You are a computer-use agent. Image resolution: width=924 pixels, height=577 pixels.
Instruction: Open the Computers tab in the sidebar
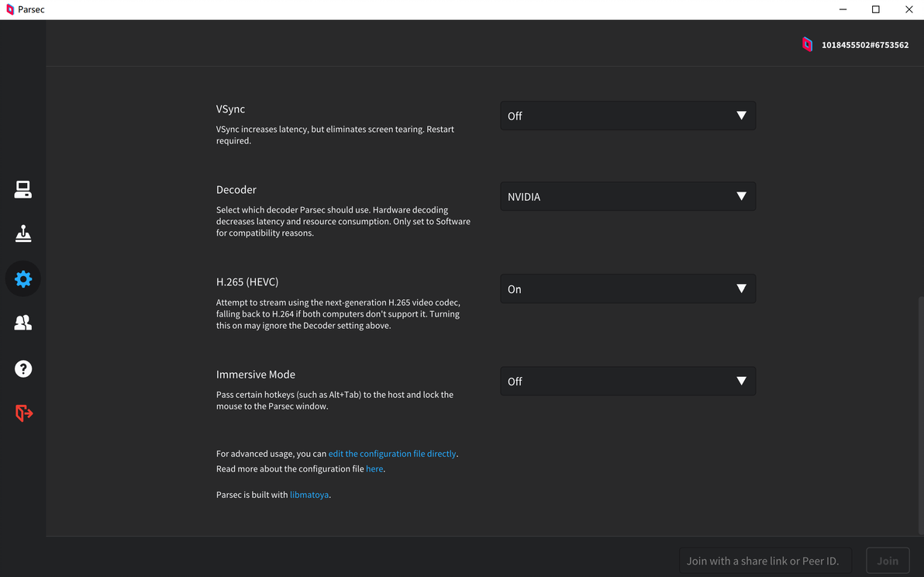tap(23, 189)
